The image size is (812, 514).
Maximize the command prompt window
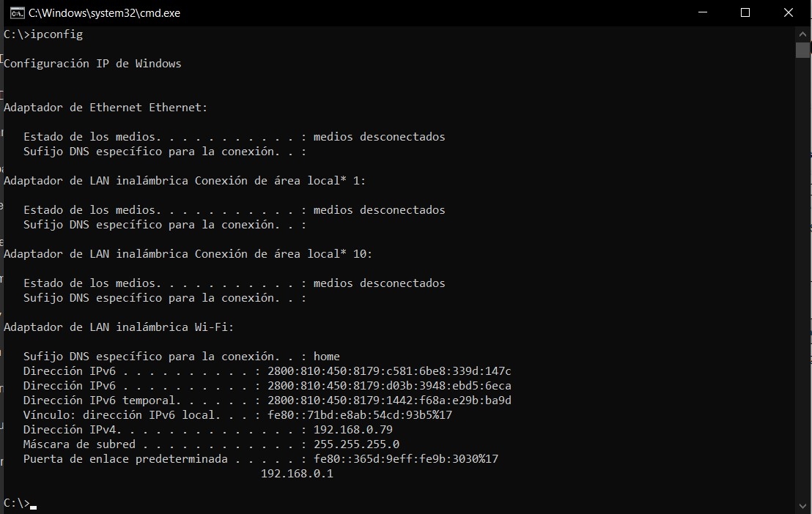pyautogui.click(x=745, y=12)
